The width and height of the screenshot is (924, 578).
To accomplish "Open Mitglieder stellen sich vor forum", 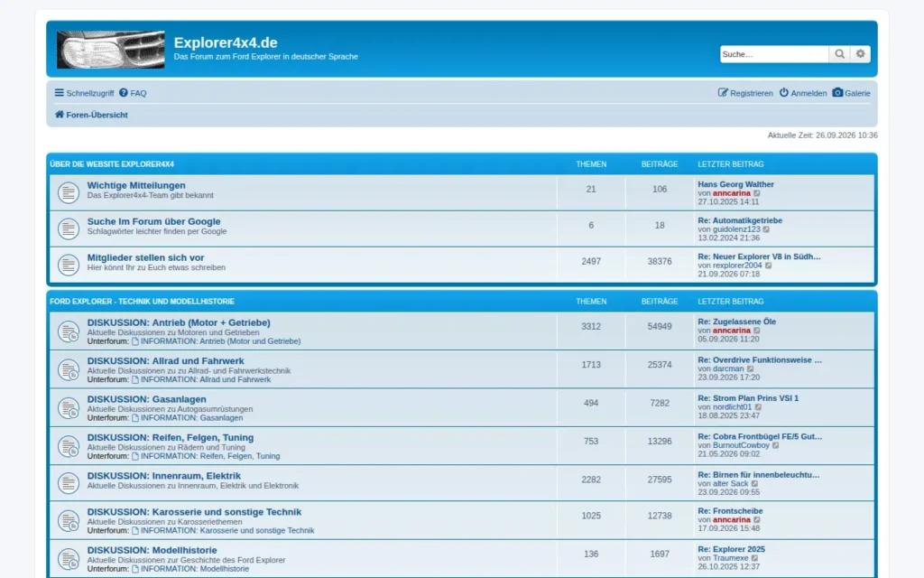I will point(145,257).
